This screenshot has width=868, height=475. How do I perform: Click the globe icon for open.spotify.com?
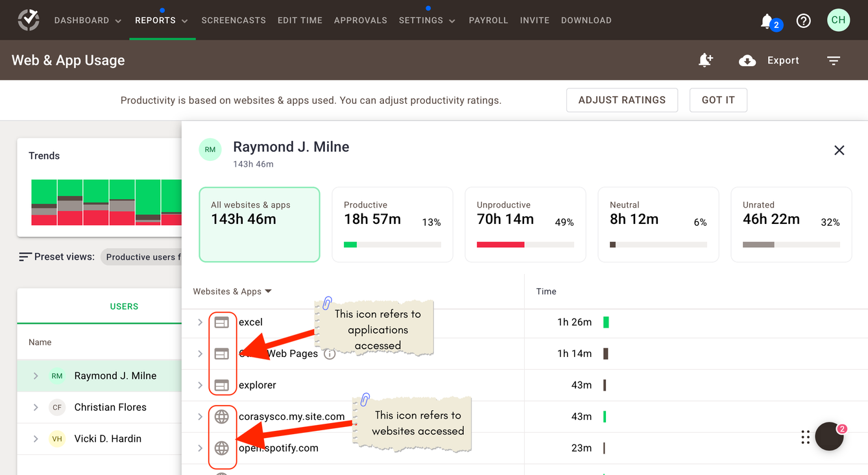click(222, 448)
